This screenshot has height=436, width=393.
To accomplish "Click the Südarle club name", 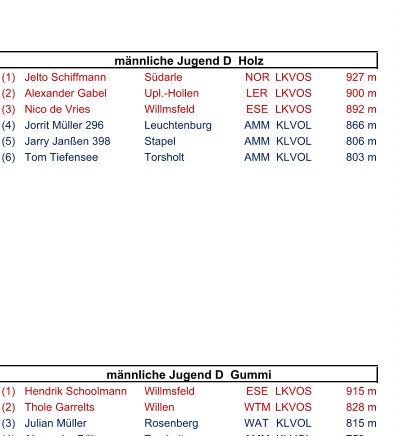I will 163,77.
